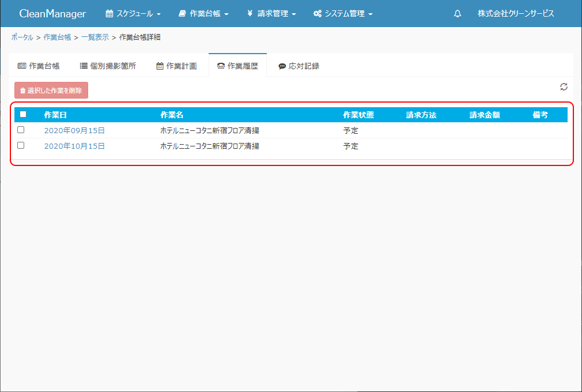
Task: Open the 2020年09月15日 work date link
Action: click(x=74, y=131)
